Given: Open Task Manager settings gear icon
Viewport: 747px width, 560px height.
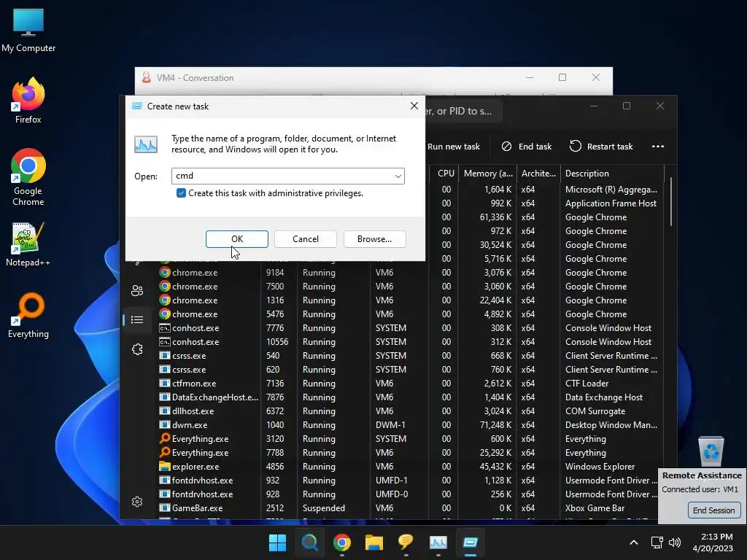Looking at the screenshot, I should 137,502.
